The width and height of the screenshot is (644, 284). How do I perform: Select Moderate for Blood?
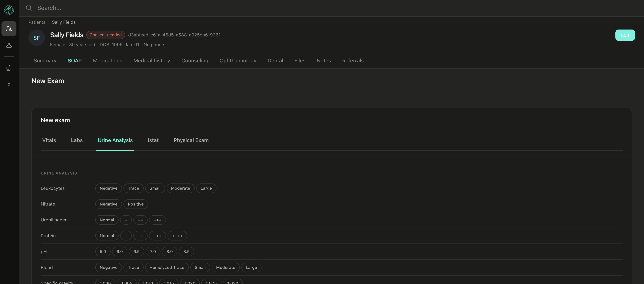coord(225,268)
